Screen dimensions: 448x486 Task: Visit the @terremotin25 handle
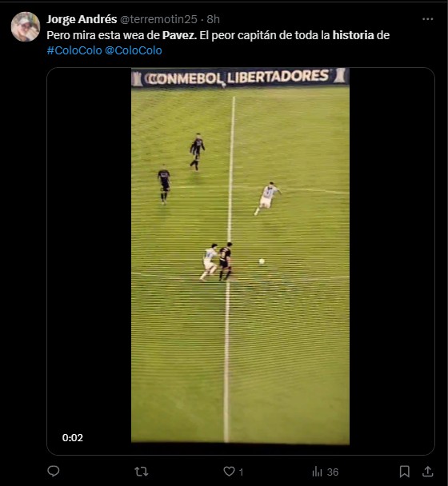[x=158, y=19]
